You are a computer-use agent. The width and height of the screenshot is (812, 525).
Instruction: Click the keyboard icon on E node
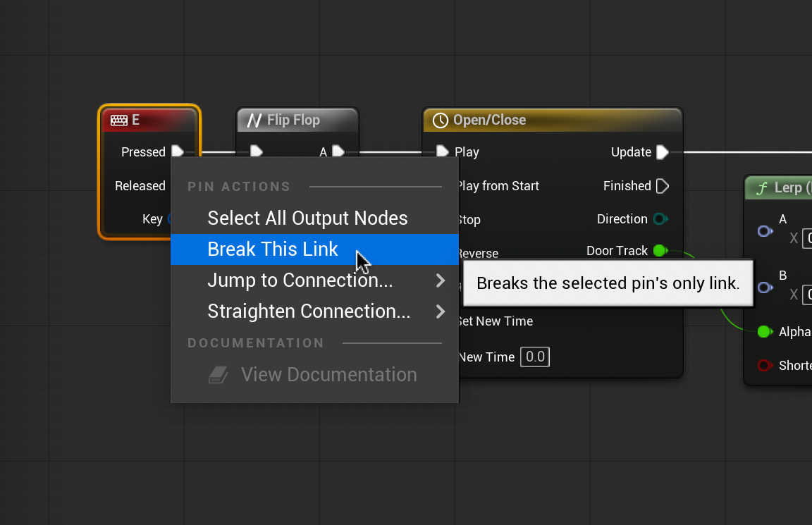coord(118,121)
